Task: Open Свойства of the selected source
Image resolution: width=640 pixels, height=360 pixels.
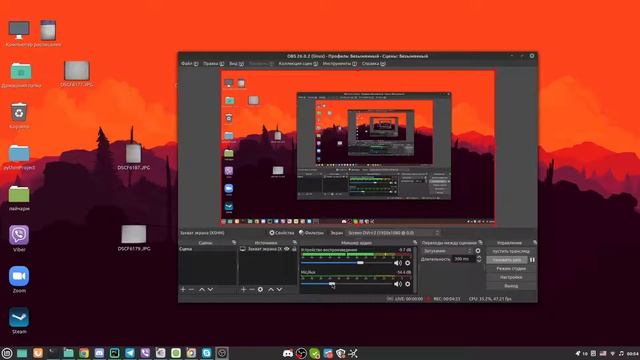Action: (282, 233)
